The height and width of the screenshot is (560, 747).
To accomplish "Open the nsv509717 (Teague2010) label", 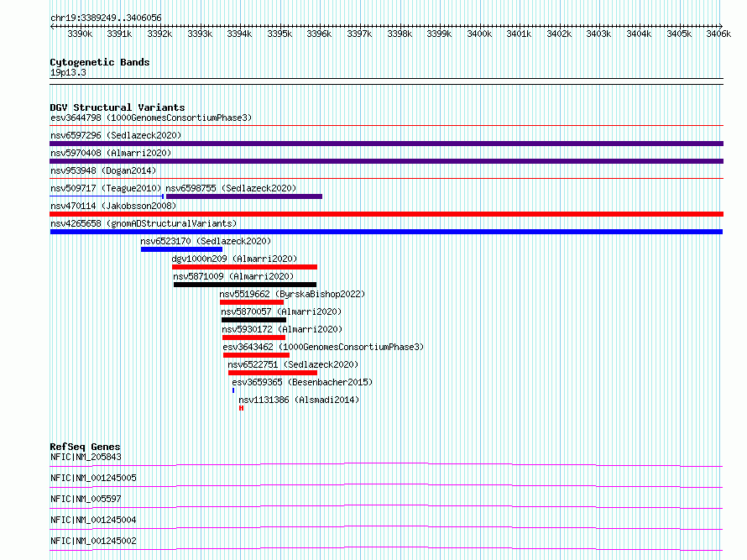I will pos(106,188).
